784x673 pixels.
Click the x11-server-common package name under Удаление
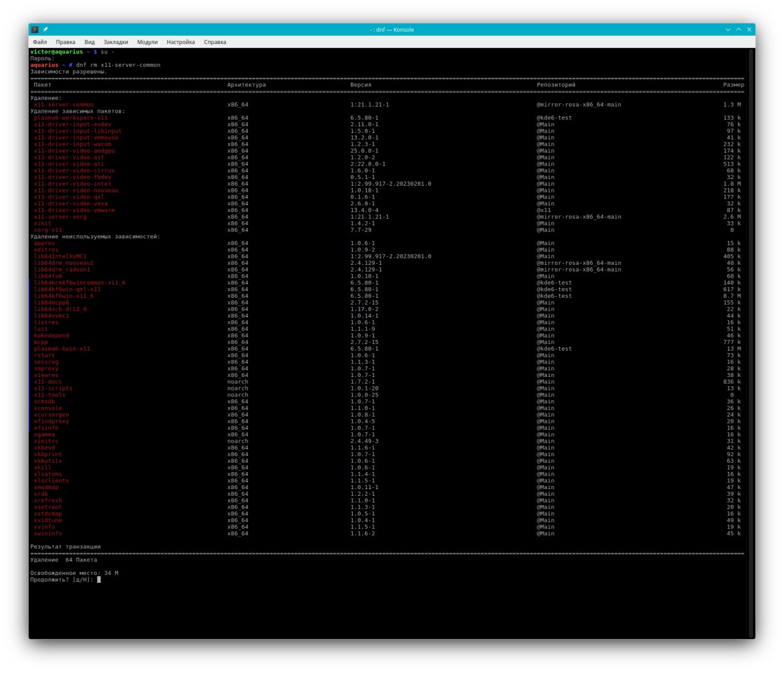point(64,105)
